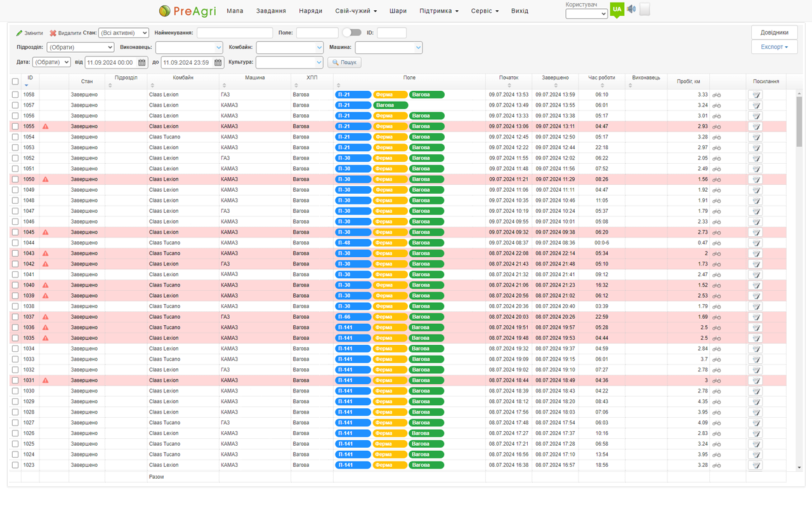Click the PreAgri logo

(187, 11)
